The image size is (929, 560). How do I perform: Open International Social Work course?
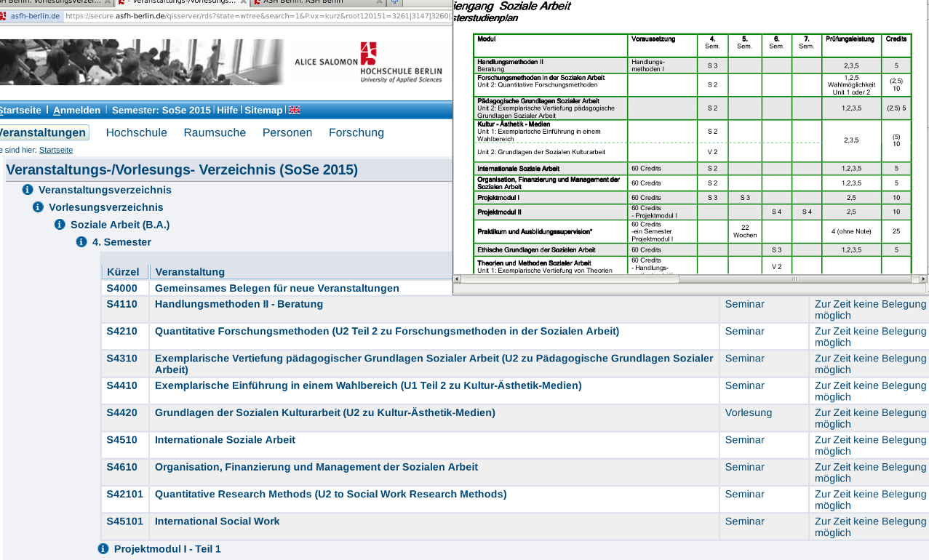[217, 521]
